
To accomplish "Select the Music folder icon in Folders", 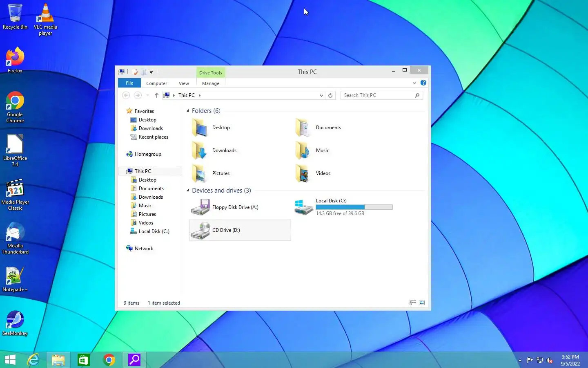I will pos(303,150).
